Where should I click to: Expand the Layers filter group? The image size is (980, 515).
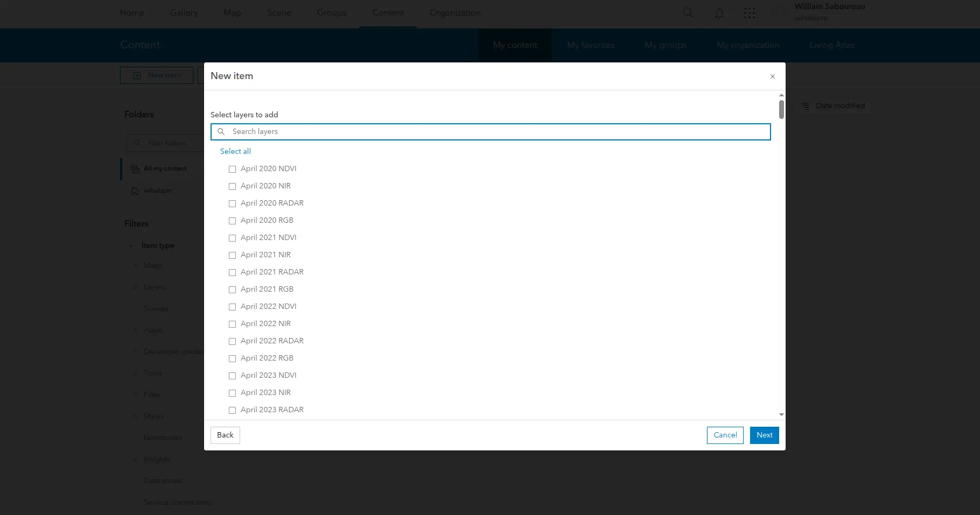[x=135, y=287]
